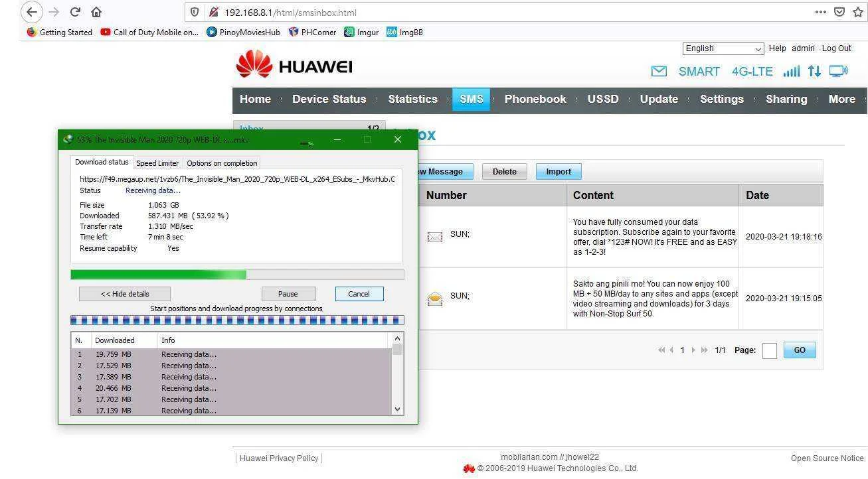Click the green download progress bar
Image resolution: width=868 pixels, height=479 pixels.
237,275
